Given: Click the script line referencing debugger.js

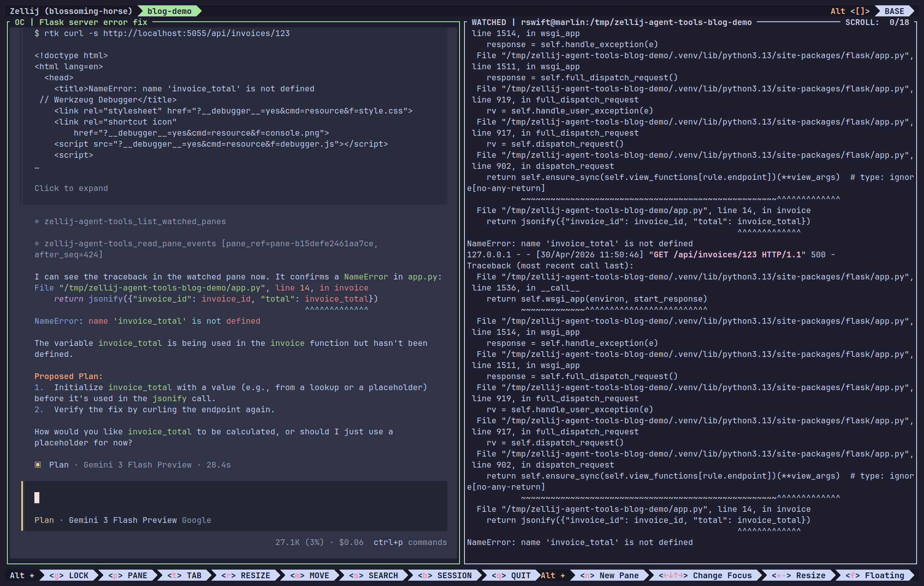Looking at the screenshot, I should 221,144.
